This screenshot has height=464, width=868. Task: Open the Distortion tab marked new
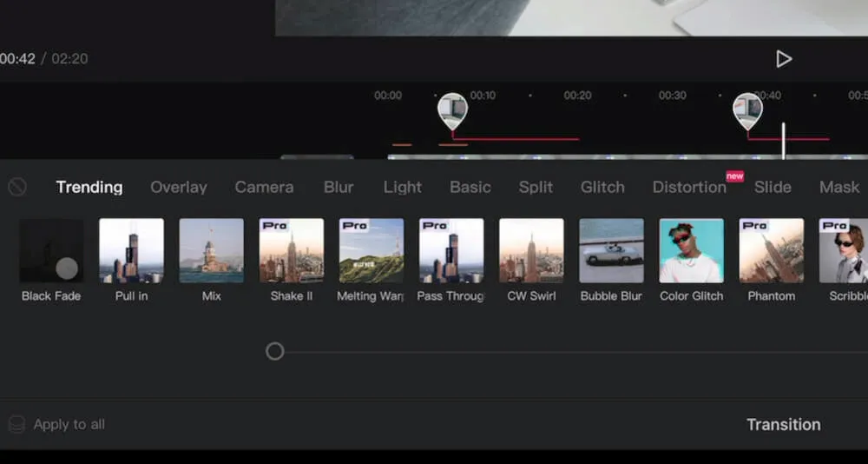689,187
